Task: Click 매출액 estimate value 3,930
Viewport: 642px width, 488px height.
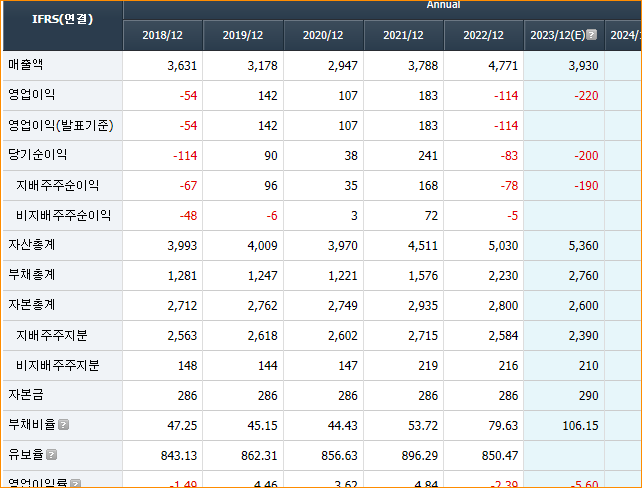Action: (583, 66)
